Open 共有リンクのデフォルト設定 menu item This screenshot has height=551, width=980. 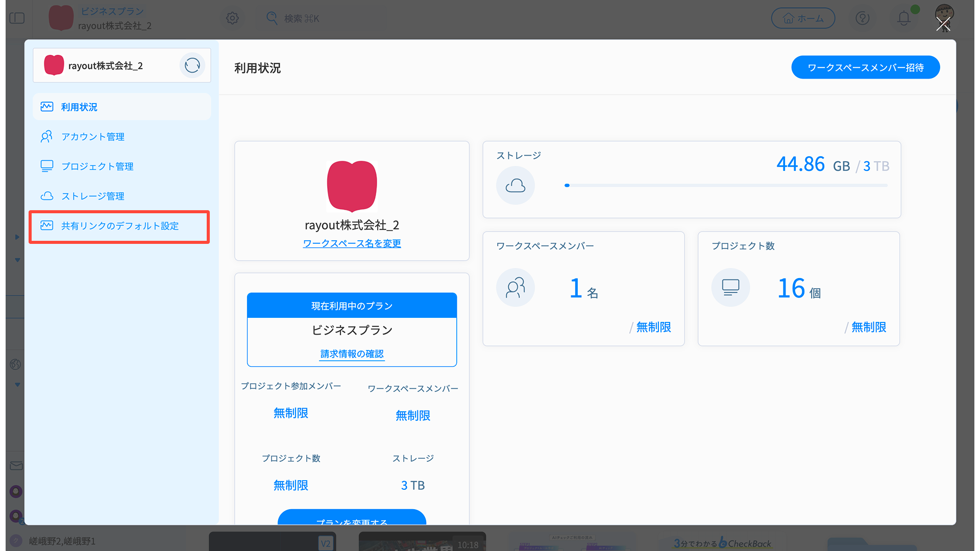pos(119,226)
